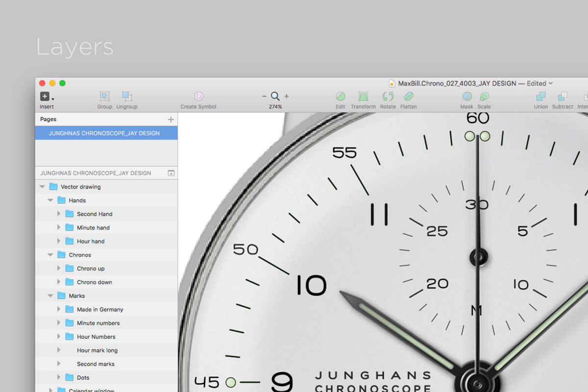The width and height of the screenshot is (588, 392).
Task: Expand the Chrono down group
Action: pyautogui.click(x=58, y=282)
